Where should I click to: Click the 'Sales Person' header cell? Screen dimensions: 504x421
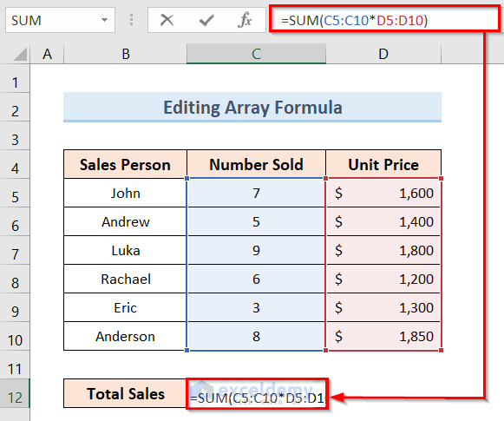(126, 164)
